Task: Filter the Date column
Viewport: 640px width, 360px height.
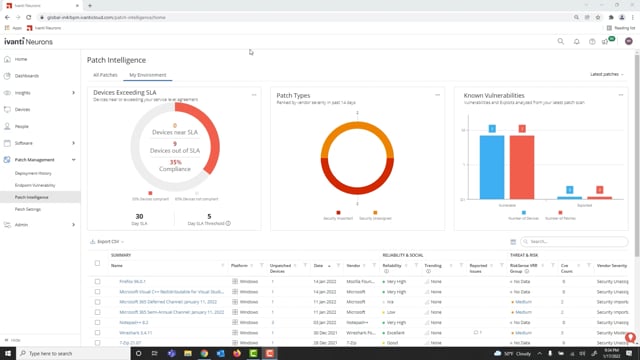Action: 338,265
